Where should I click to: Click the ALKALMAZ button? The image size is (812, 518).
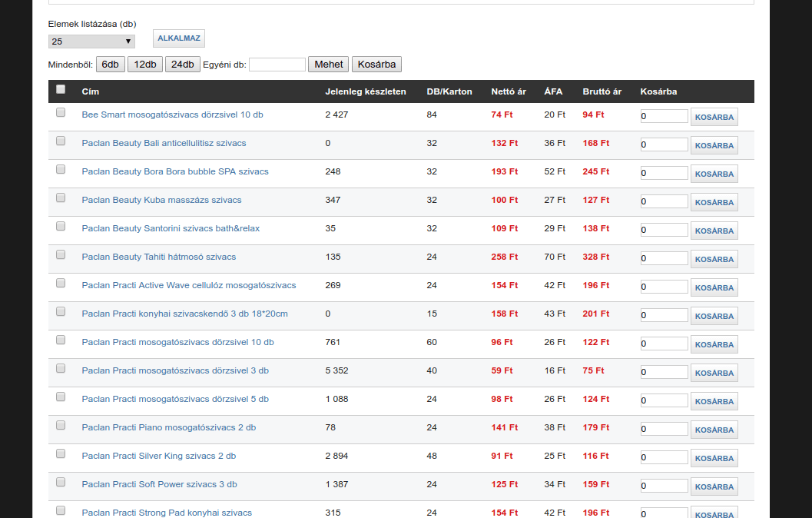pos(179,38)
